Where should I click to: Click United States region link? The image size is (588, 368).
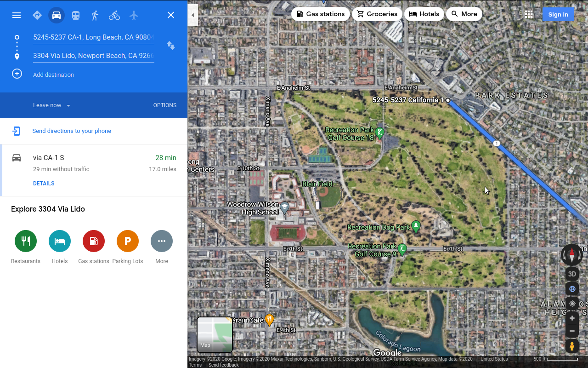pos(494,359)
